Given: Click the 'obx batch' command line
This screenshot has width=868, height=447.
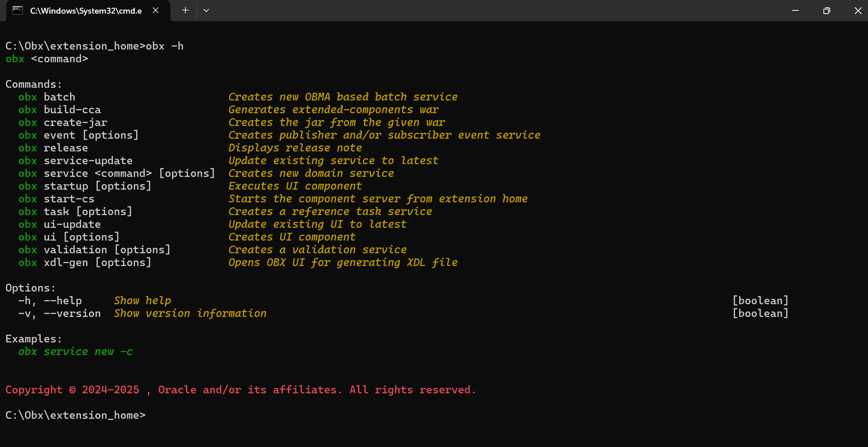Looking at the screenshot, I should (x=47, y=97).
